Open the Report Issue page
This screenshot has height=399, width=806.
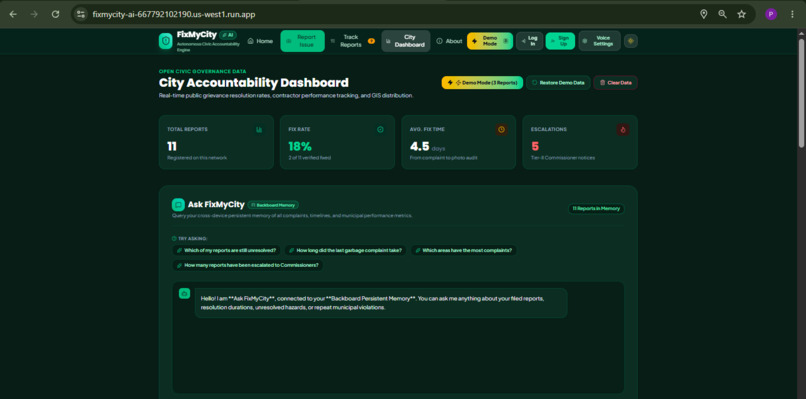(302, 41)
